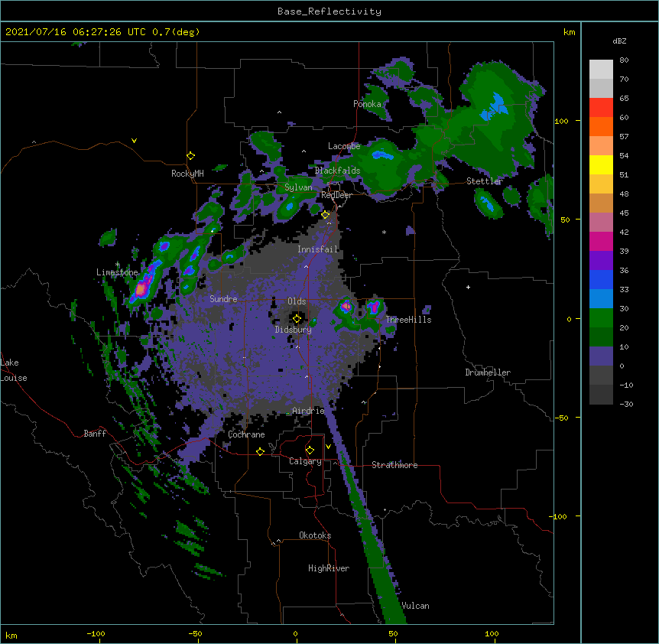Select the radar site diamond above Didsbury
The height and width of the screenshot is (644, 659).
pos(297,319)
